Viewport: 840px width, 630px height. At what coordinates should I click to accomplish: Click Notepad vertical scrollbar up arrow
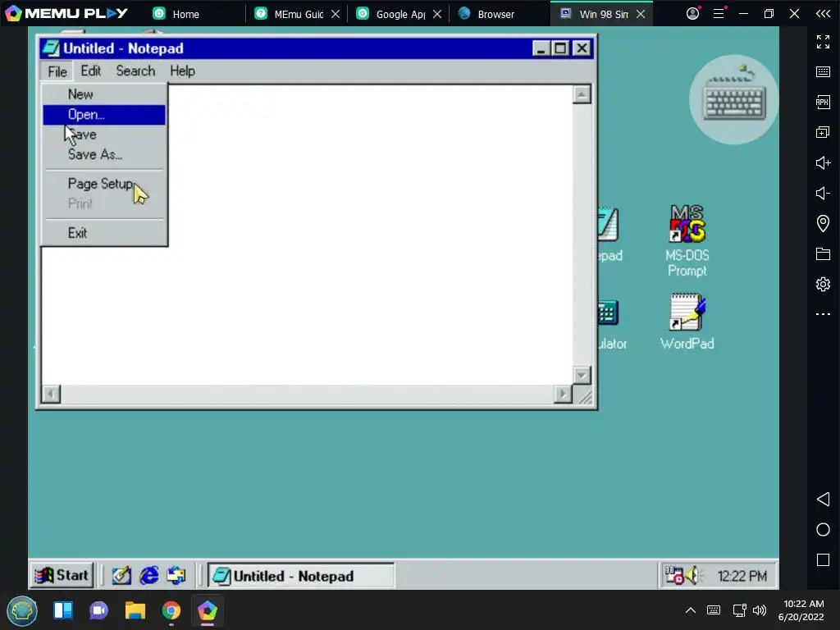(582, 94)
